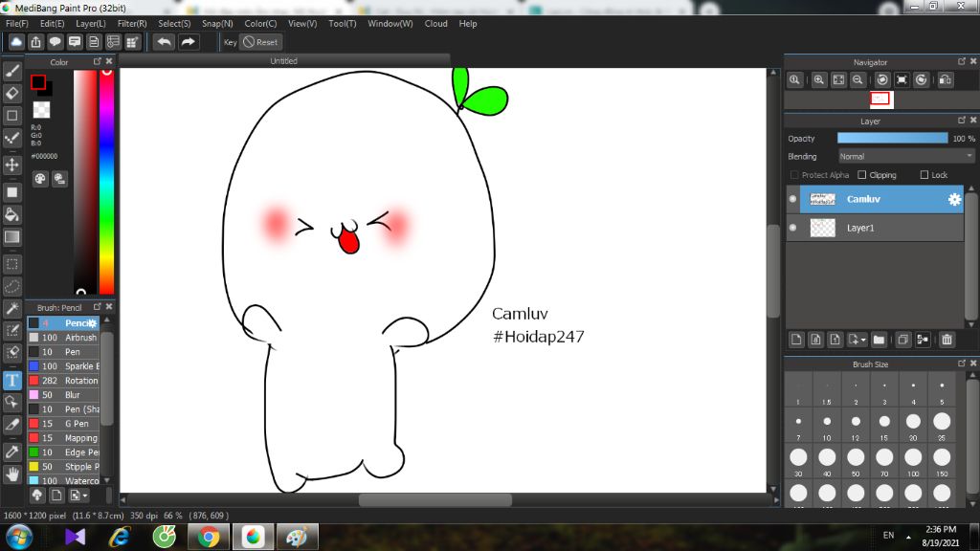980x551 pixels.
Task: Select the Select Pen tool
Action: pos(11,330)
